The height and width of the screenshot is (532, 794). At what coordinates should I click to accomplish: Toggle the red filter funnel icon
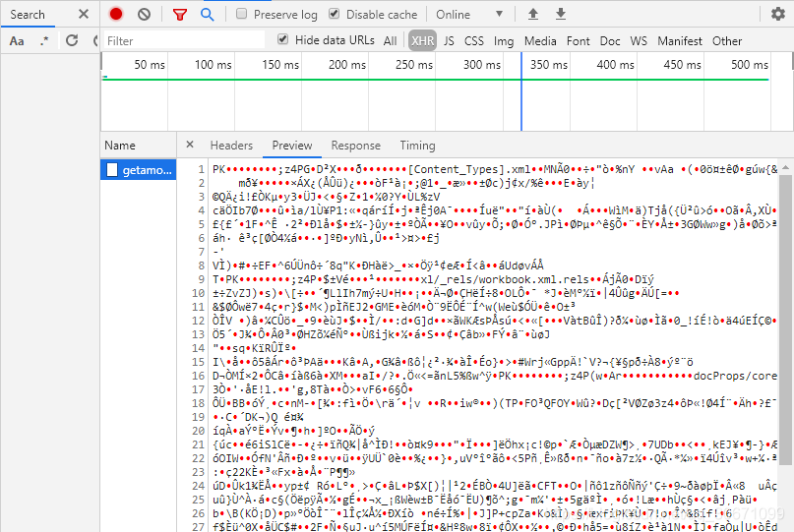(179, 15)
